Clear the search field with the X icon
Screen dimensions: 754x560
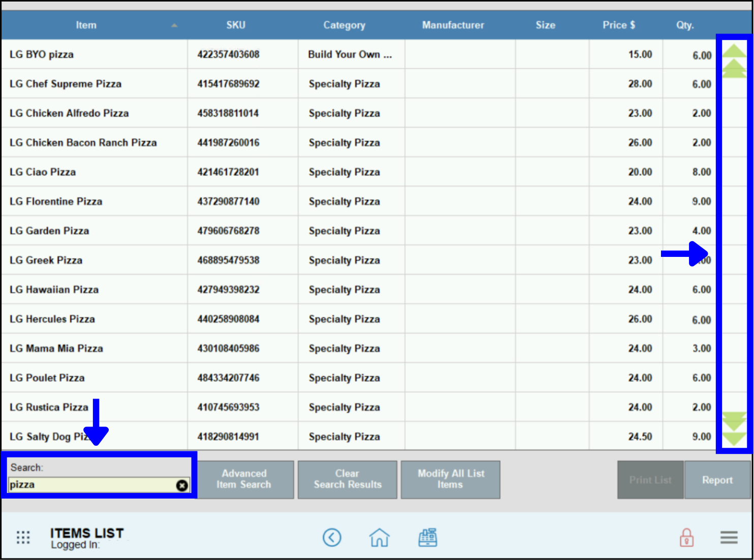182,485
